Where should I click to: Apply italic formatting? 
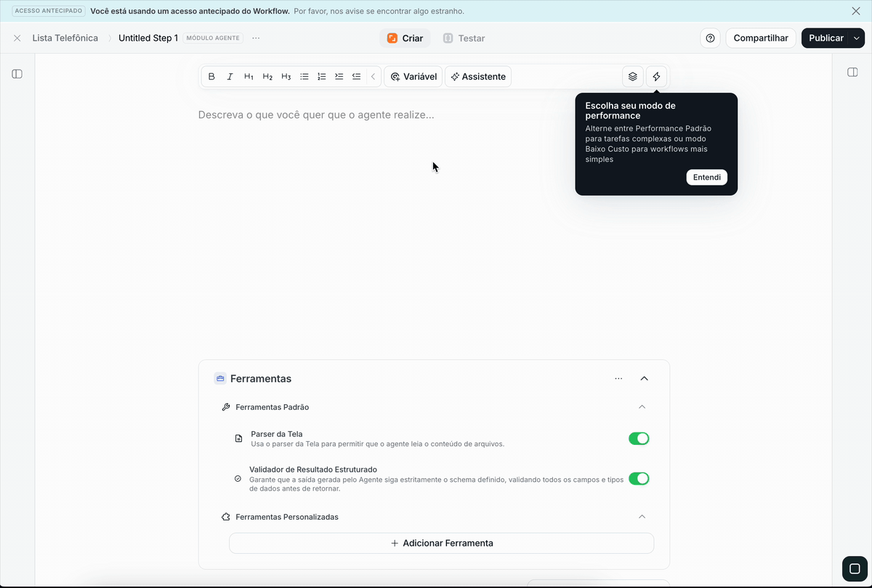coord(230,76)
